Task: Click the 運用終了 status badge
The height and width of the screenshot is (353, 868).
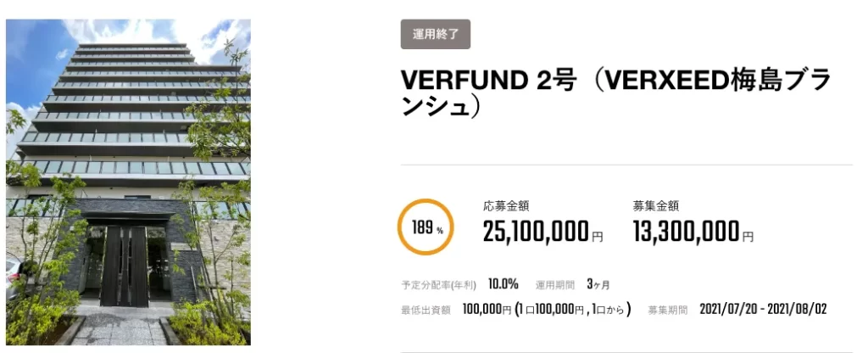Action: point(435,34)
